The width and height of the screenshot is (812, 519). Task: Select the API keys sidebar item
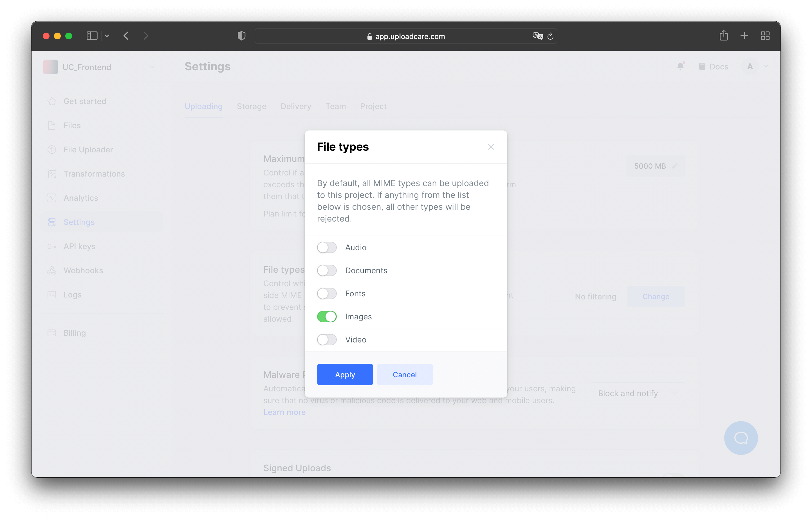coord(79,246)
